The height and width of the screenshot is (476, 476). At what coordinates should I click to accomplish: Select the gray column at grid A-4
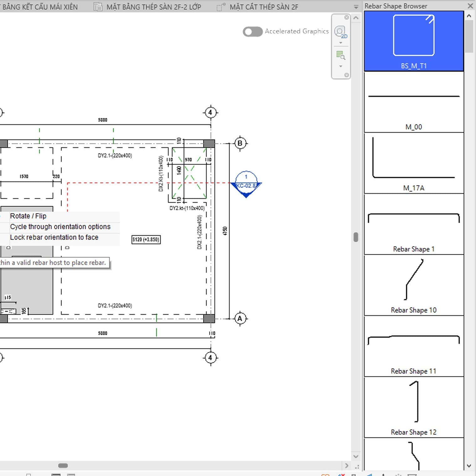click(209, 319)
